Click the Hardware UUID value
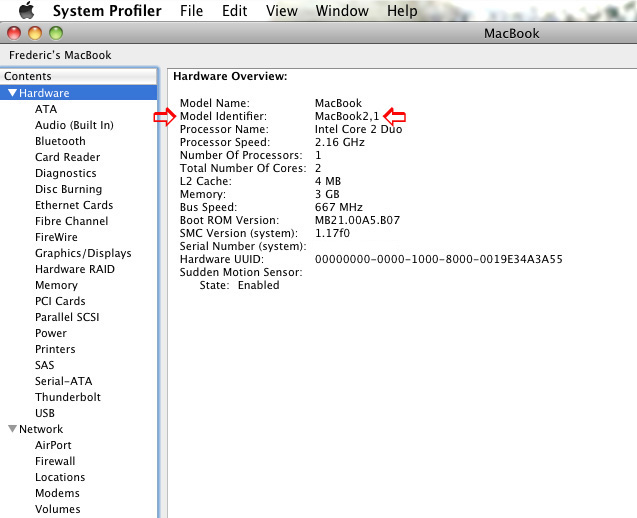 point(439,259)
